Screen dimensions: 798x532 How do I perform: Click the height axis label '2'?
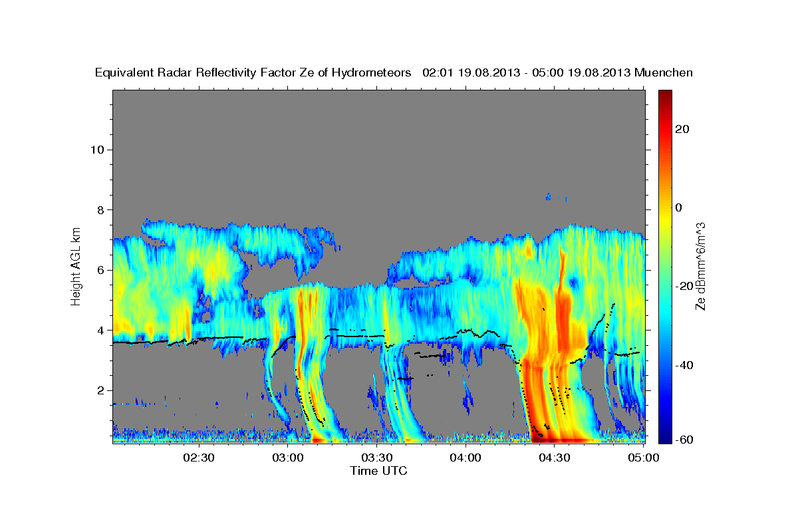[x=101, y=390]
